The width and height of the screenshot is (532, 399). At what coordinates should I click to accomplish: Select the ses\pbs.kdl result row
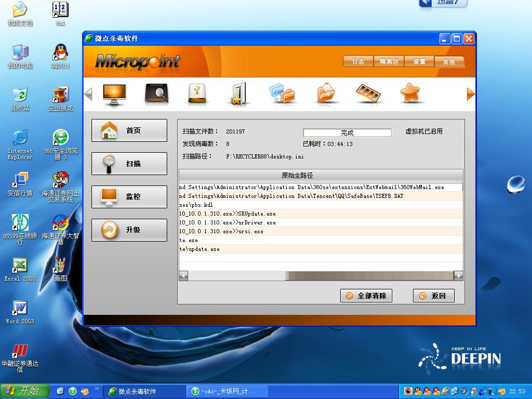click(321, 205)
